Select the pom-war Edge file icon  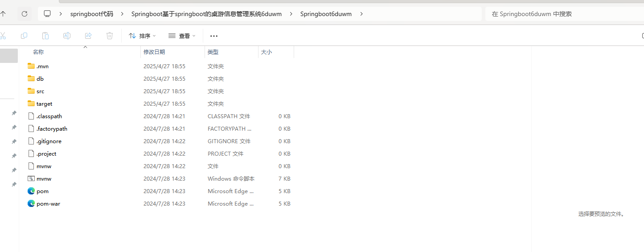31,203
